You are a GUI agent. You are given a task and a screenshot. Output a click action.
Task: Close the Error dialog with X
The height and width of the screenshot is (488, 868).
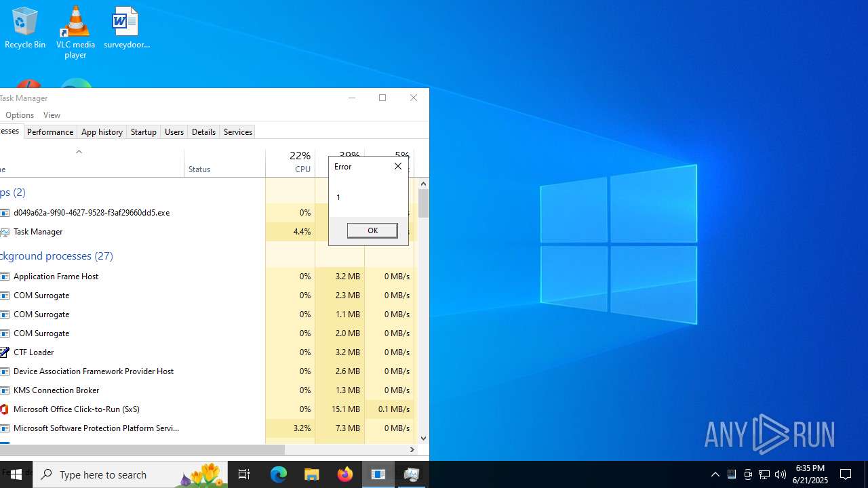(398, 166)
